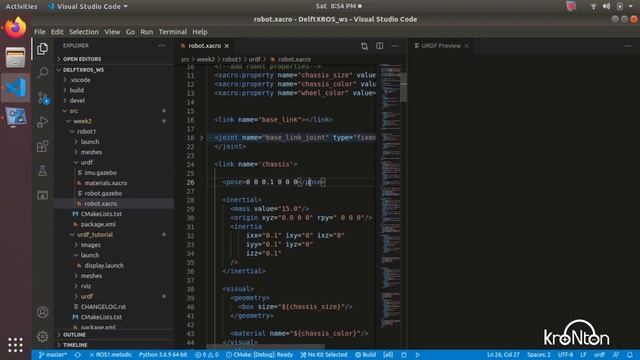Click the editor vertical scrollbar
This screenshot has height=360, width=640.
(x=404, y=87)
